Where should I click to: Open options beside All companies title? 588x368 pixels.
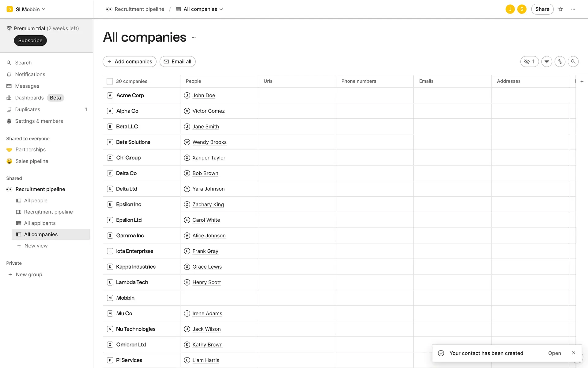(194, 37)
